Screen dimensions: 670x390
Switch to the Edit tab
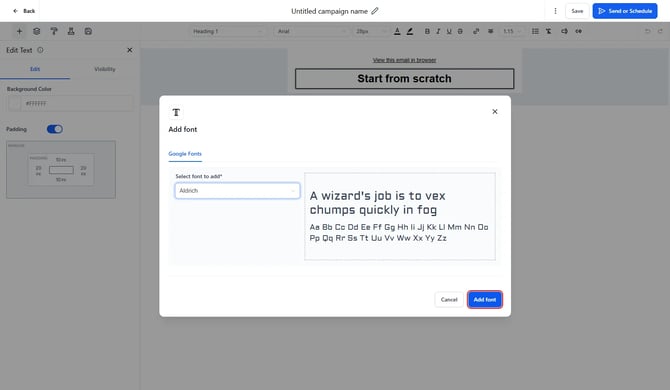(35, 69)
